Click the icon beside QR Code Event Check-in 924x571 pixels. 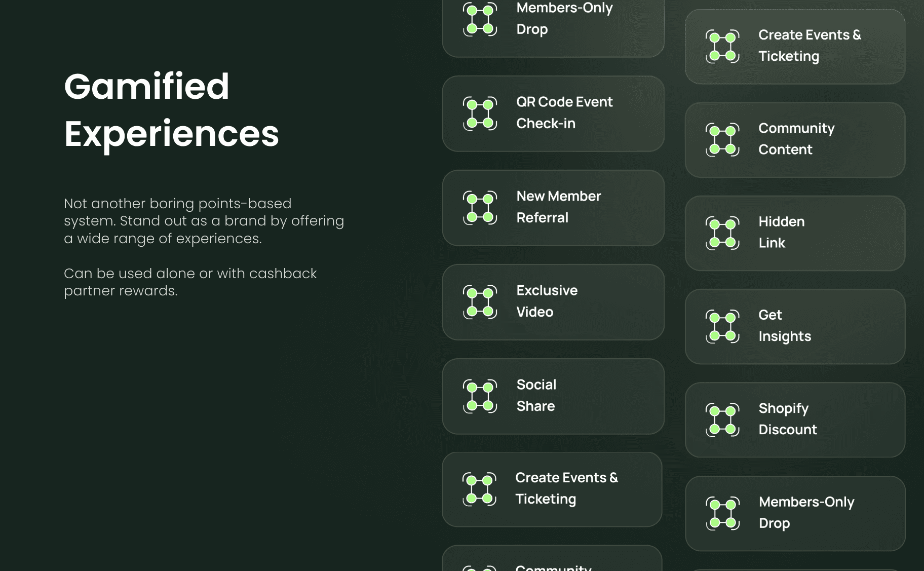tap(480, 113)
